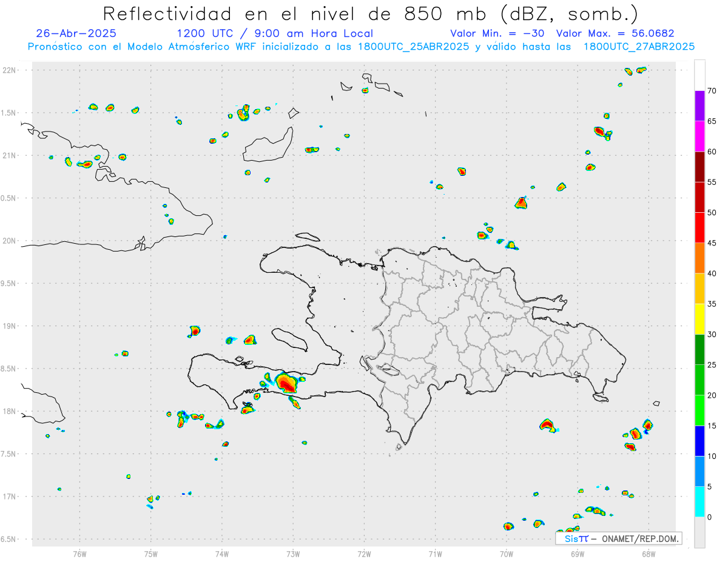The width and height of the screenshot is (728, 562).
Task: Click the purple 65–70 dBZ color band
Action: (699, 106)
